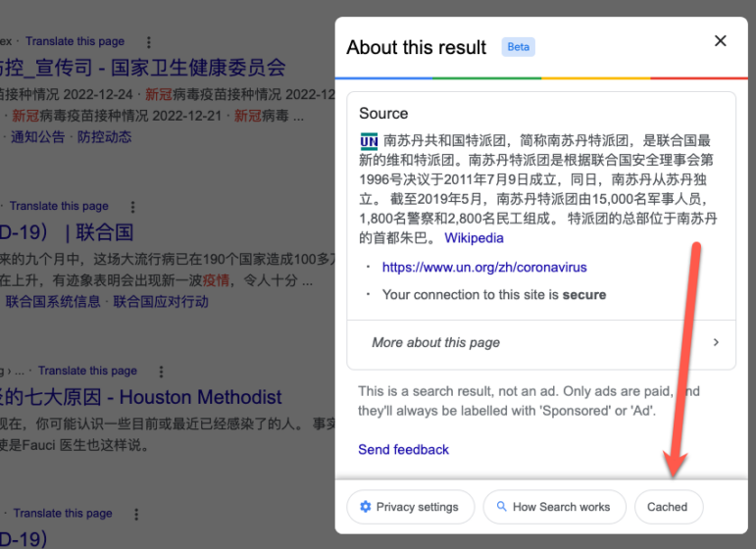Open three-dot menu for the bottom result
The image size is (756, 549).
coord(136,515)
